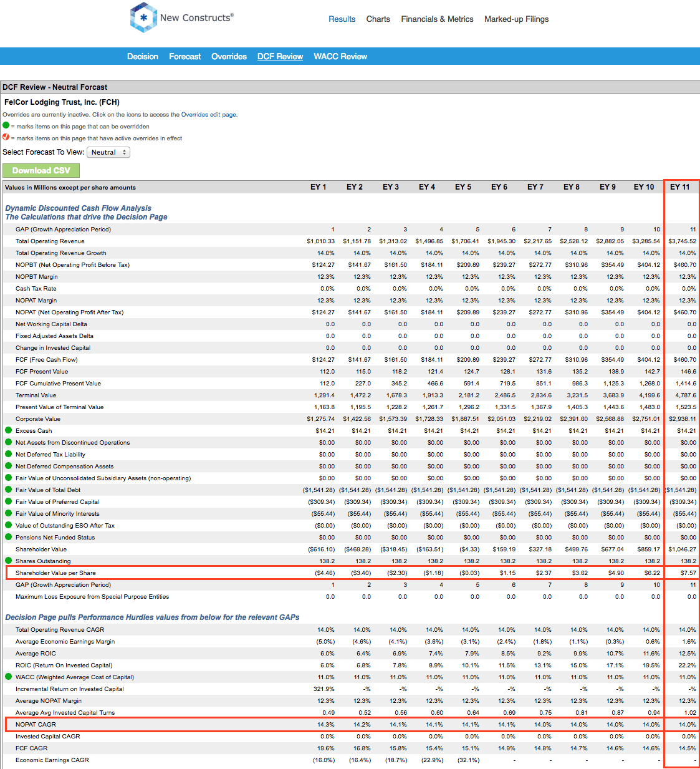Click the EY 10 column header
This screenshot has height=769, width=700.
(644, 187)
